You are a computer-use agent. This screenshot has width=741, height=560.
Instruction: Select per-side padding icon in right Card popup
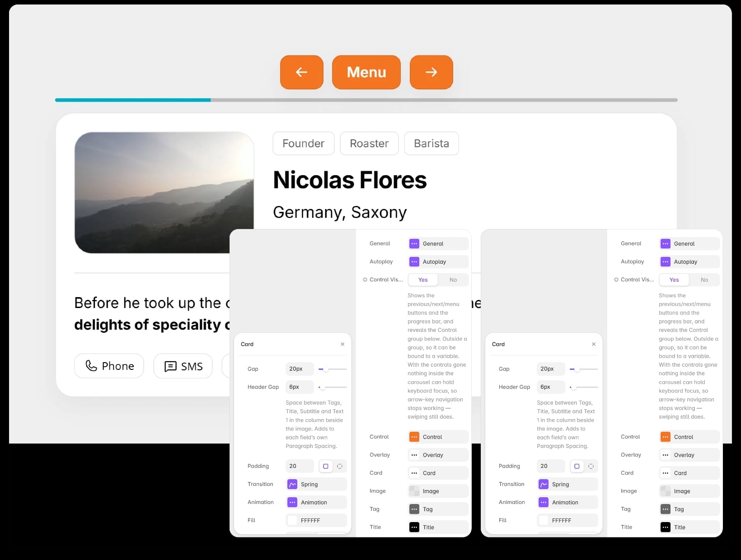click(x=591, y=466)
